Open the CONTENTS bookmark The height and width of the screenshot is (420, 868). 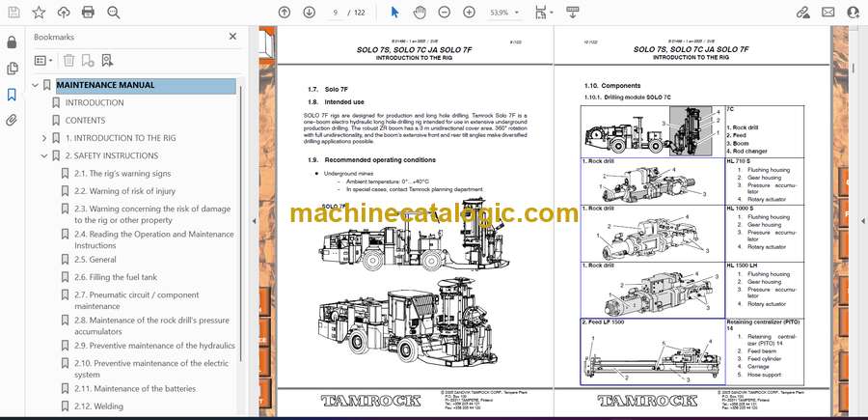click(85, 121)
